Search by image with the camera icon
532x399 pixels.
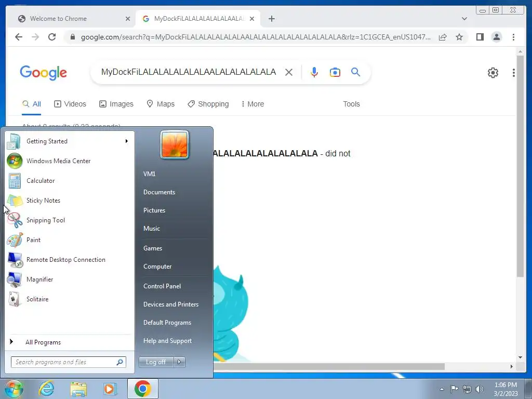[335, 72]
